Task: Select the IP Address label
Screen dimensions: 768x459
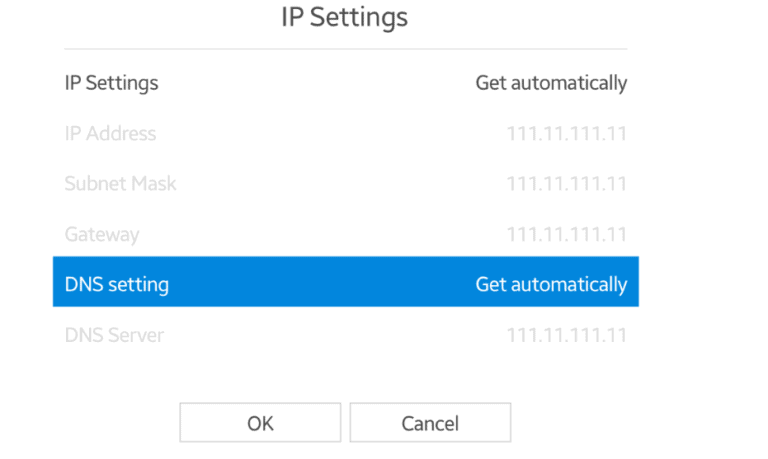Action: [110, 133]
